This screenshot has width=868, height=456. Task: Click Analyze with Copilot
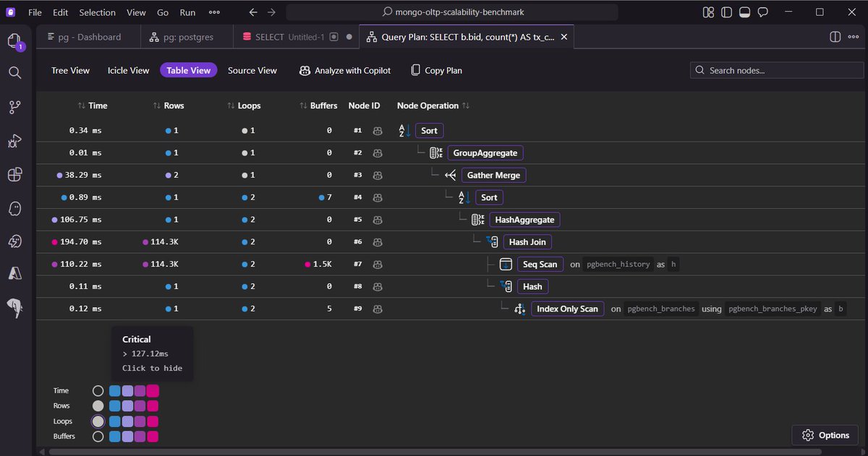(345, 70)
